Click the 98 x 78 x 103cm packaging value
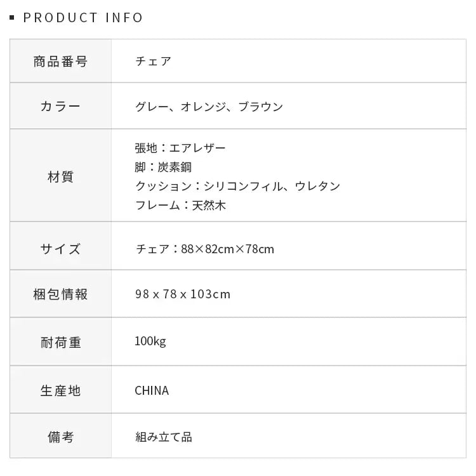Image resolution: width=476 pixels, height=476 pixels. [182, 294]
